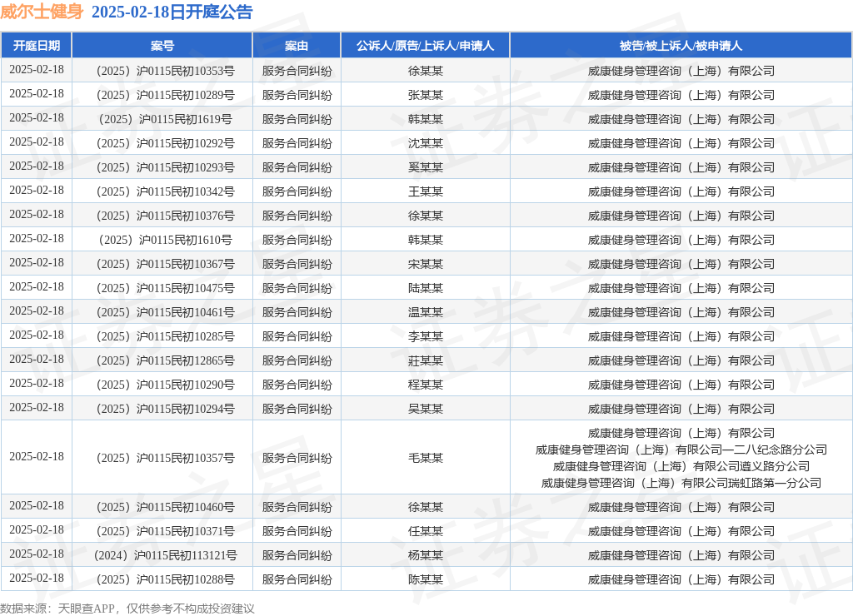Select plaintiff 张某某
Image resolution: width=853 pixels, height=616 pixels.
tap(426, 95)
